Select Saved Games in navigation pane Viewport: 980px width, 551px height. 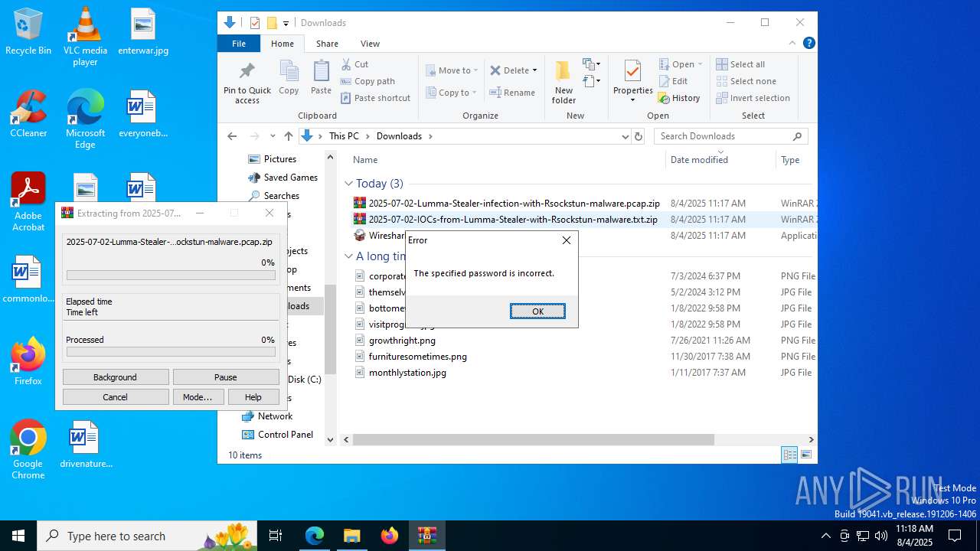click(290, 178)
